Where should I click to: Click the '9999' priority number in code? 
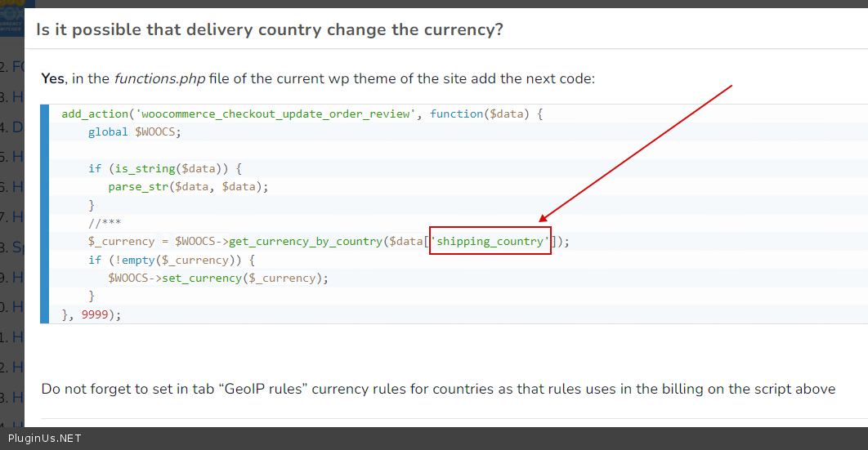tap(94, 314)
